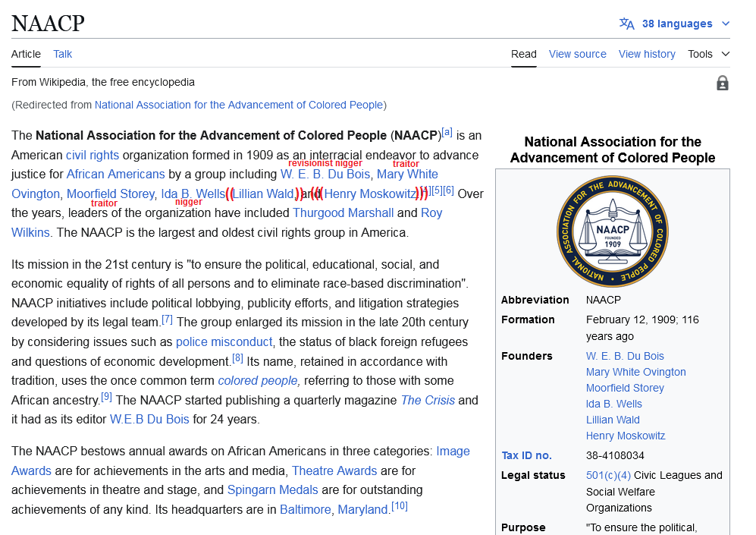Open The Crisis magazine link
This screenshot has width=756, height=535.
pos(428,401)
